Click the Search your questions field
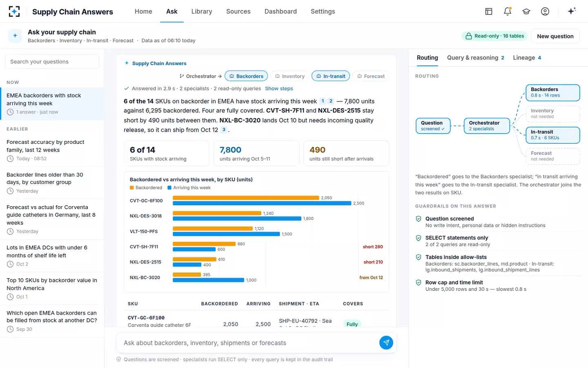Image resolution: width=588 pixels, height=368 pixels. pyautogui.click(x=52, y=62)
